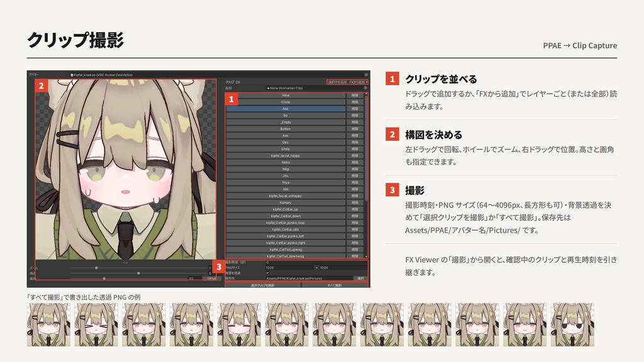Image resolution: width=644 pixels, height=362 pixels.
Task: Delete the kipfel_CatTail_downwag clip
Action: (355, 256)
